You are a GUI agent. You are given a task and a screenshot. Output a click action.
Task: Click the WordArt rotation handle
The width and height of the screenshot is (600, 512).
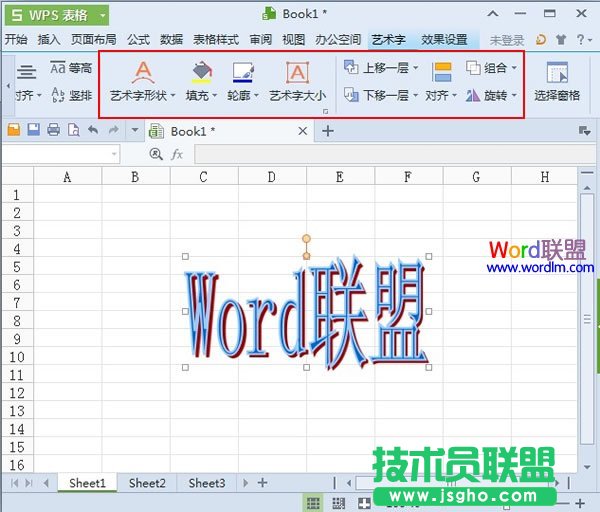(x=306, y=239)
